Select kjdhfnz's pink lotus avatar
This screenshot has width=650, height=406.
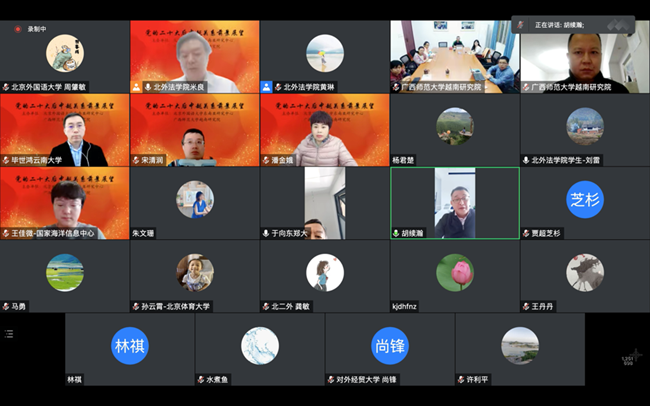click(x=455, y=273)
